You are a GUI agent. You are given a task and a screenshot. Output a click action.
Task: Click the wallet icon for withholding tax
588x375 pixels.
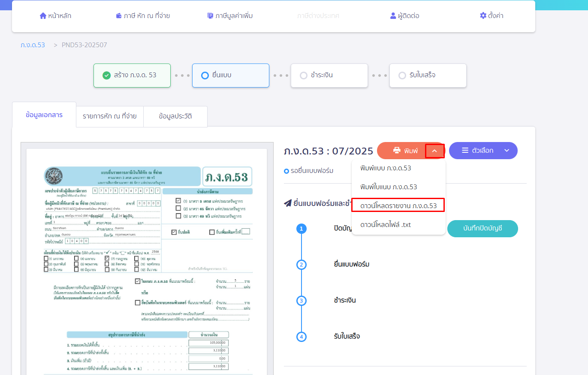point(119,16)
